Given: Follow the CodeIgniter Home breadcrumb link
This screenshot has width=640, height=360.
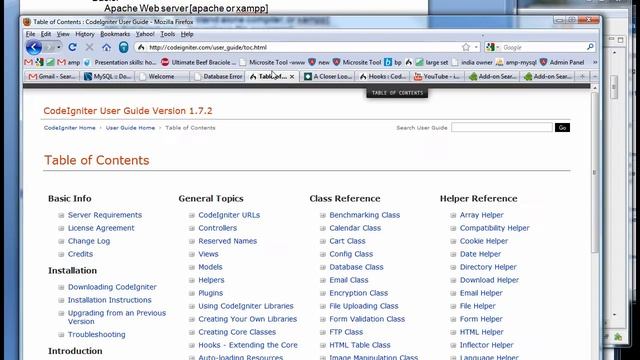Looking at the screenshot, I should point(69,128).
